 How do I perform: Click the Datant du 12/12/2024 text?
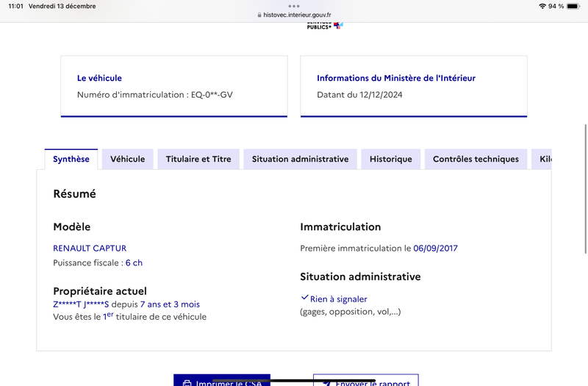point(359,95)
